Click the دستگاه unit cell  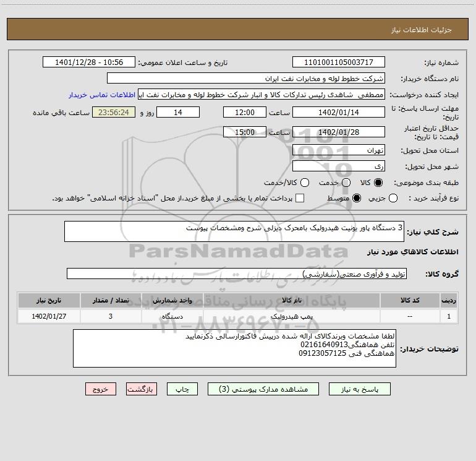coord(172,316)
